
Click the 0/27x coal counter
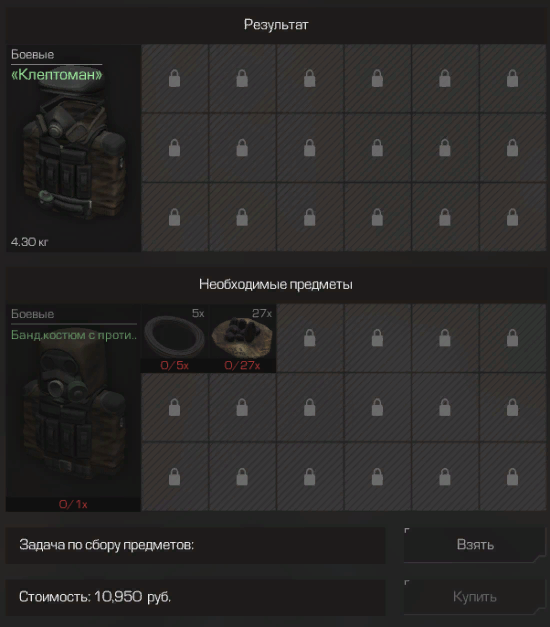[x=242, y=365]
